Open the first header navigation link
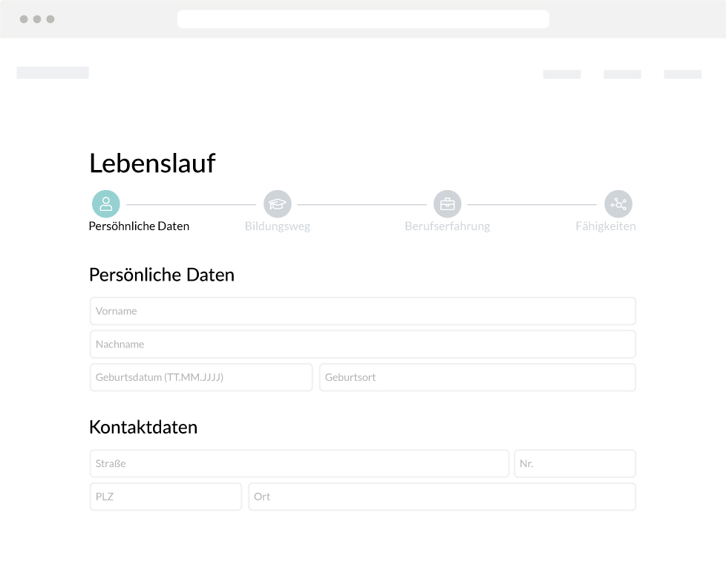This screenshot has height=588, width=726. 562,74
